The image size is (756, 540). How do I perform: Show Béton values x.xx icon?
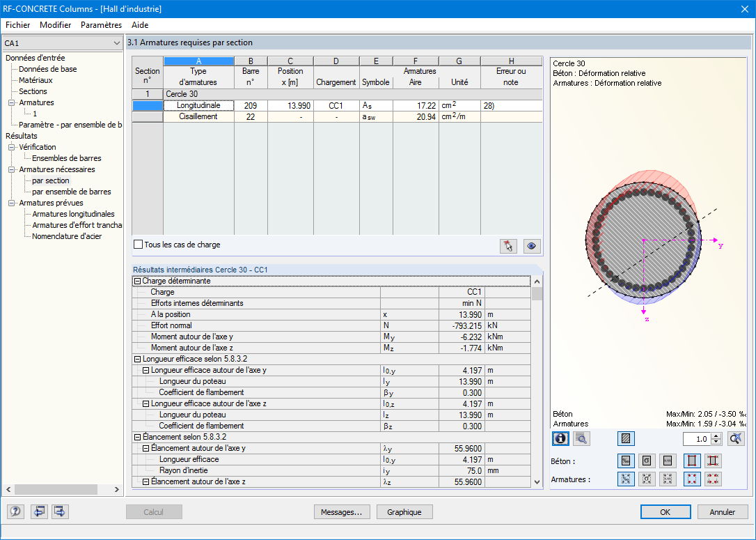pos(668,461)
